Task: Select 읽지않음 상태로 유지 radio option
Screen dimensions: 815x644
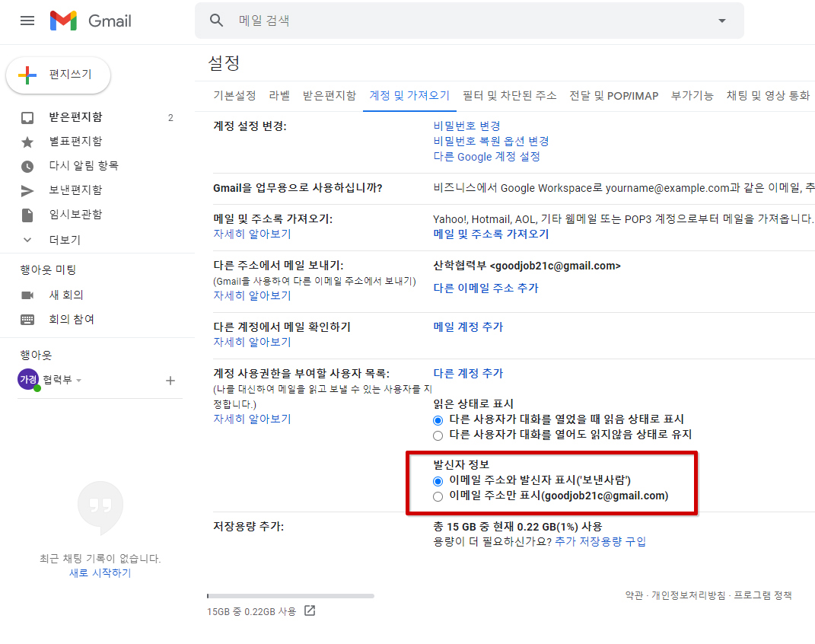Action: pyautogui.click(x=438, y=435)
